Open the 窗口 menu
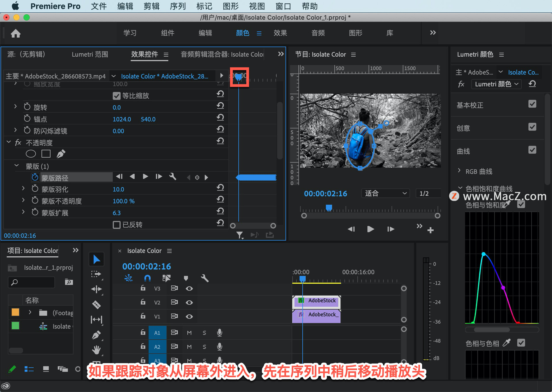 pos(283,6)
